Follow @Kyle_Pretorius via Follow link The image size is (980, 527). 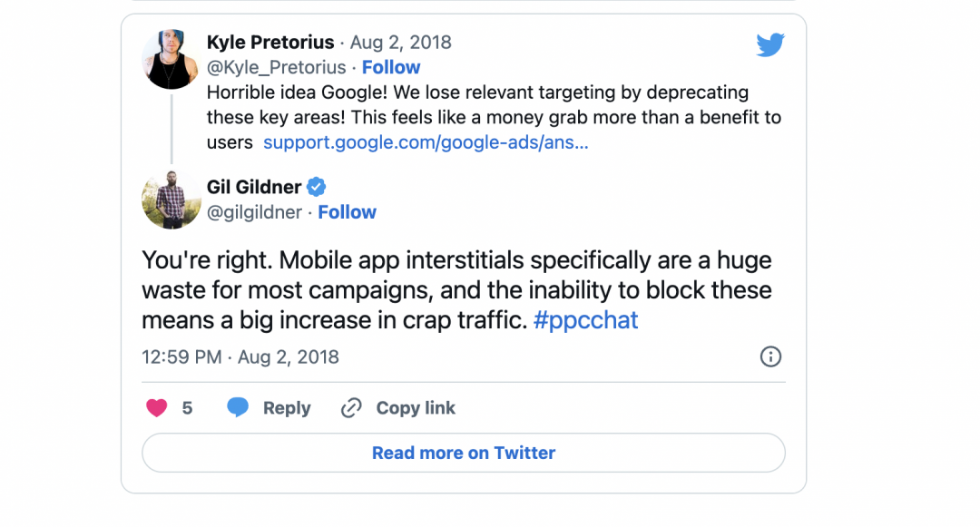pyautogui.click(x=391, y=67)
